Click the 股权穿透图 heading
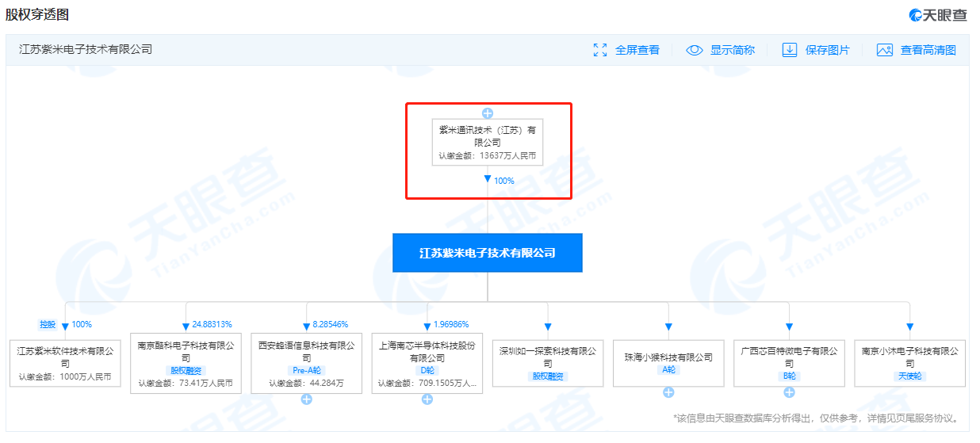 pos(37,14)
